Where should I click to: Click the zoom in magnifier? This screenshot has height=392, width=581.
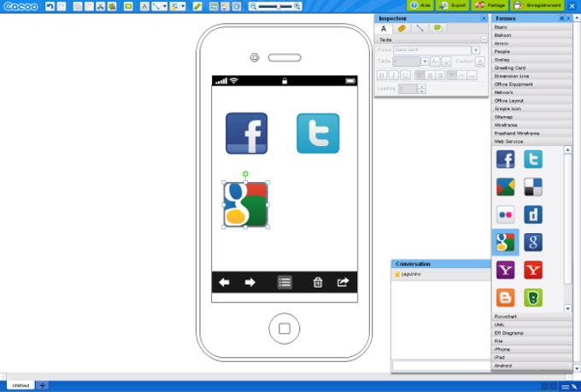point(297,6)
